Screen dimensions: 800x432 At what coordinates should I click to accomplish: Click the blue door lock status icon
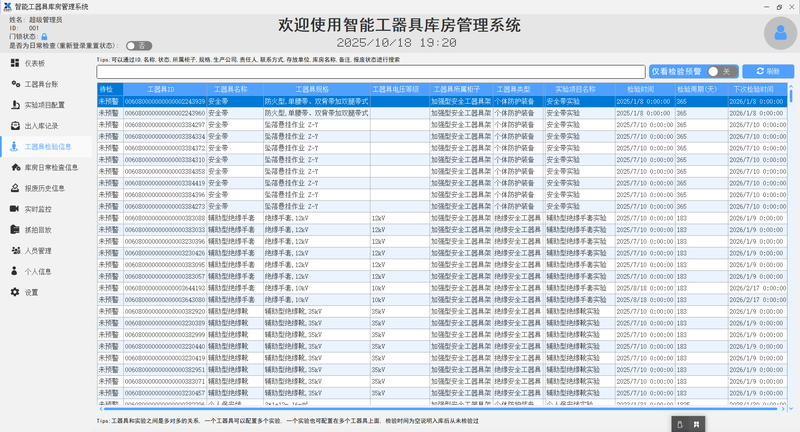point(44,37)
